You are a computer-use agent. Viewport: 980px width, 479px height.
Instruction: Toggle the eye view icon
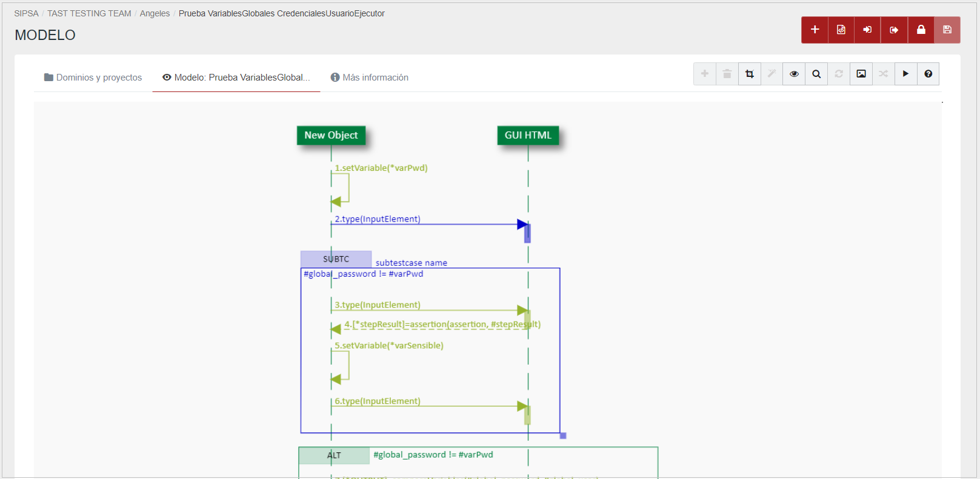(x=794, y=74)
